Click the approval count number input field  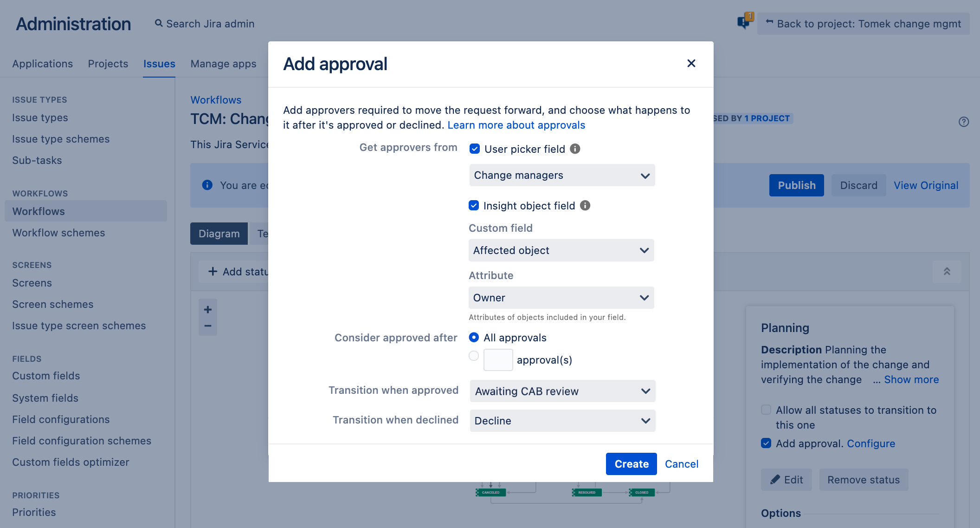[497, 359]
